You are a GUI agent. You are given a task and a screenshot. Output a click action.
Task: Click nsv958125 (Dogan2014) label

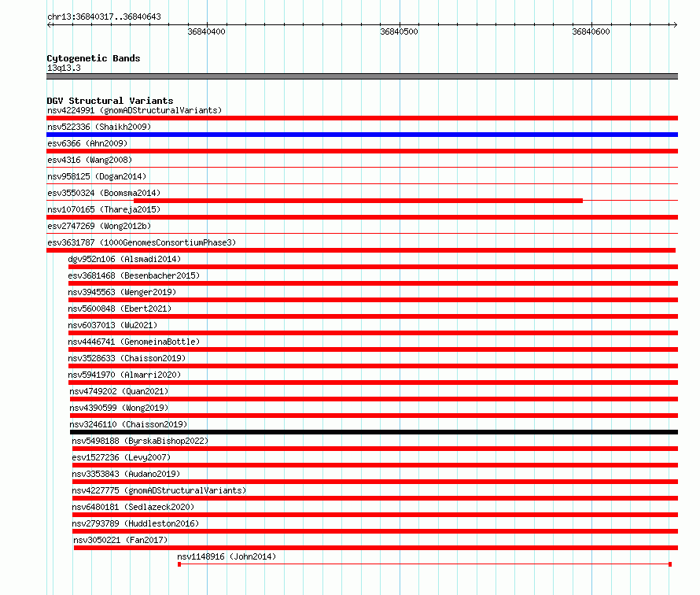click(97, 176)
